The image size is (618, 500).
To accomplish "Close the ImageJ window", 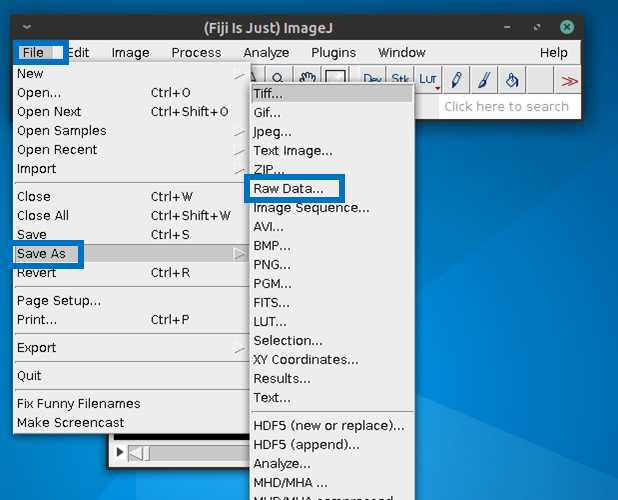I will click(x=567, y=27).
